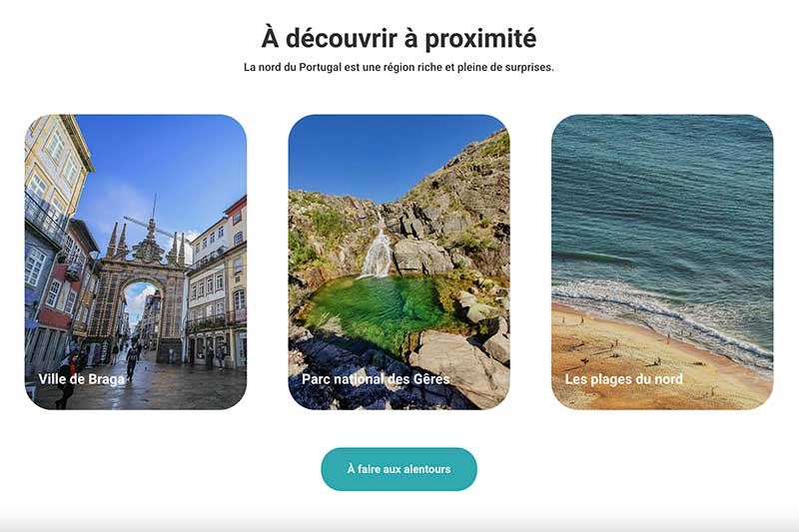Click the large boulder in Gêres photo

458,364
